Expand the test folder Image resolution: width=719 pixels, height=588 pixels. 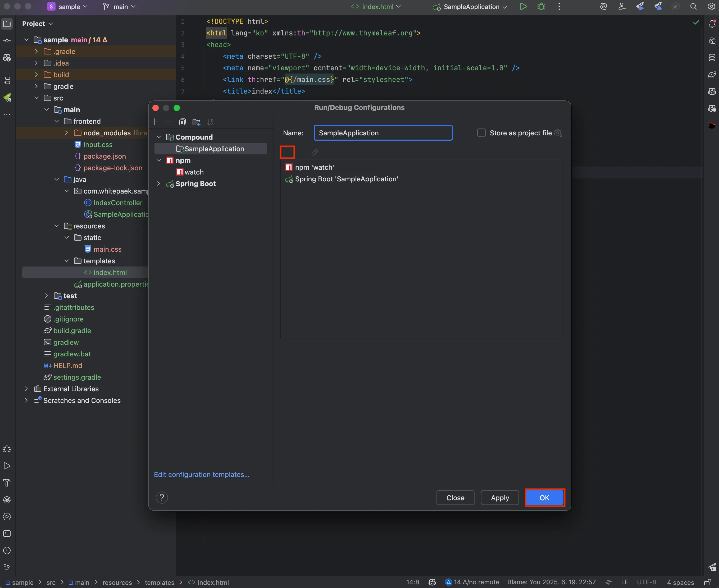click(x=46, y=295)
